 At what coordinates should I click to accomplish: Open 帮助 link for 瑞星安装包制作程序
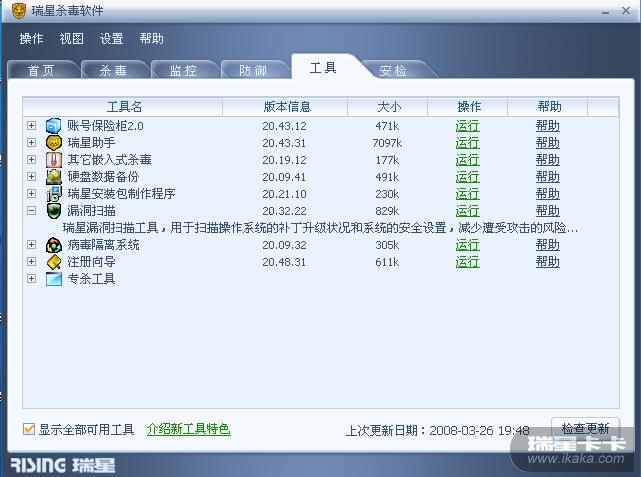point(547,194)
